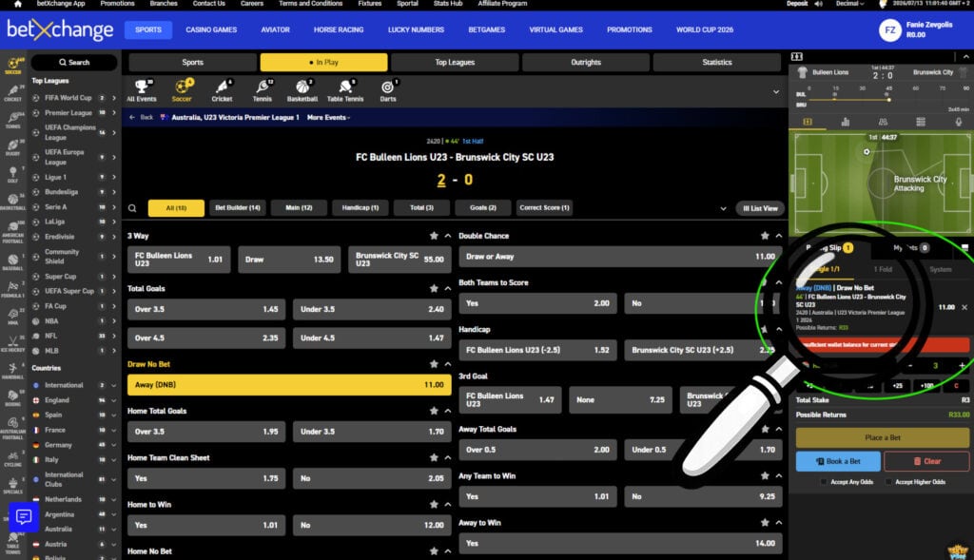The width and height of the screenshot is (974, 560).
Task: Click the match timeline progress marker
Action: 889,99
